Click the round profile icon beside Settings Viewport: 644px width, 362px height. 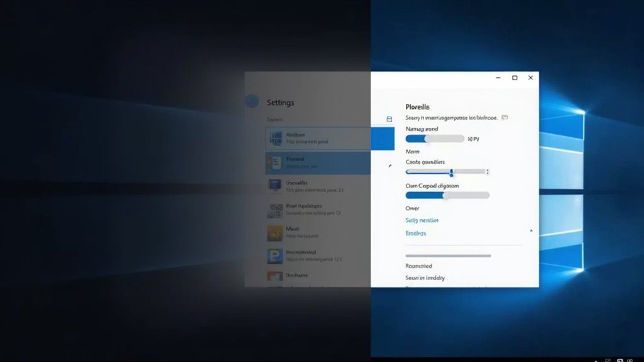click(x=252, y=101)
